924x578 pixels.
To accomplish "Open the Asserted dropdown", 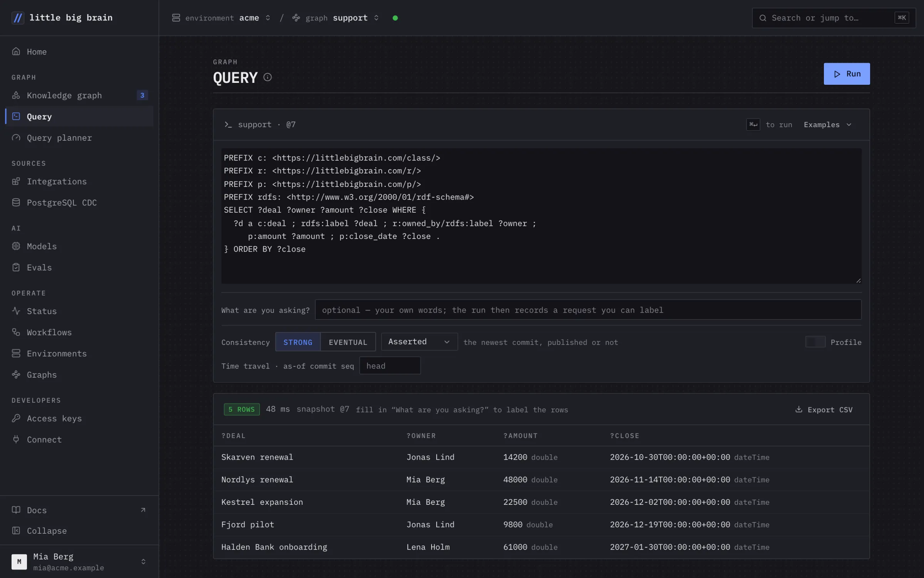I will tap(419, 342).
